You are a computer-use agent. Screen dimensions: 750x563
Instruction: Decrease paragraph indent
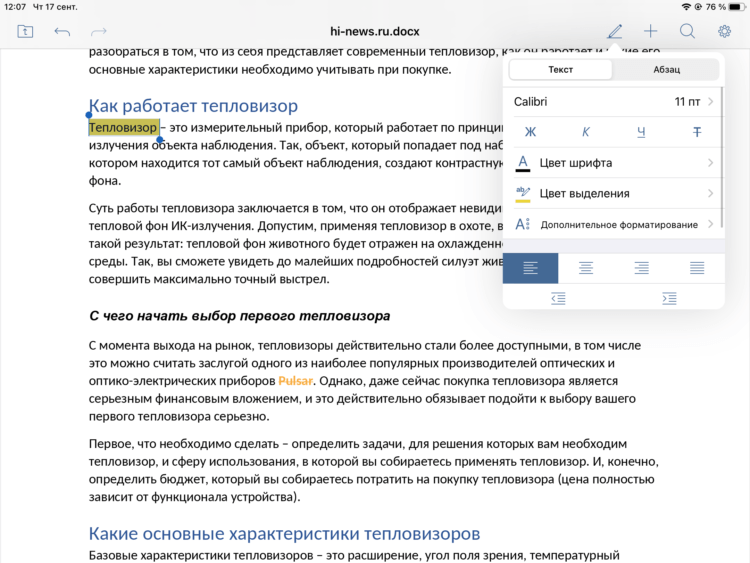[x=558, y=298]
